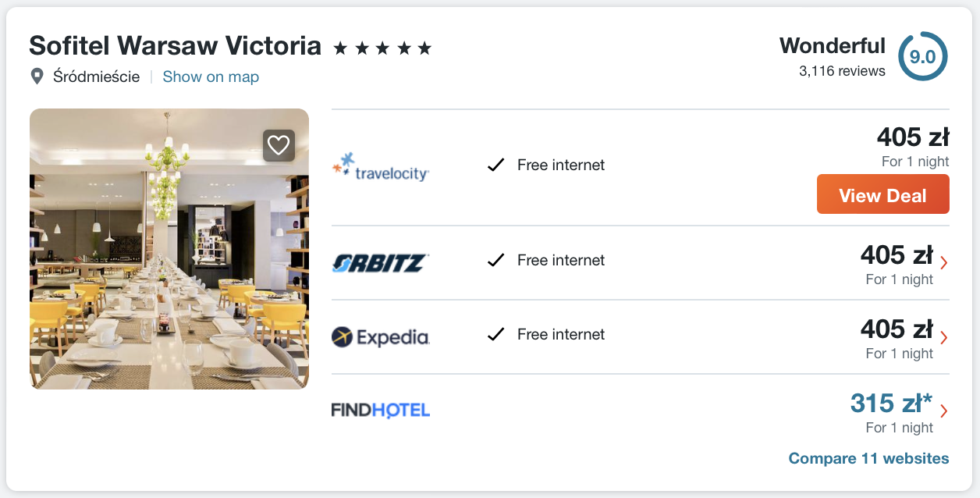Screen dimensions: 980x498
Task: Open the Expedia deal chevron arrow
Action: tap(944, 337)
